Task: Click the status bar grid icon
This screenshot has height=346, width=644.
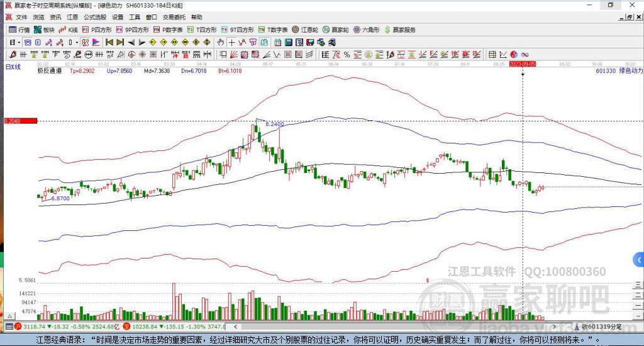Action: (9, 326)
